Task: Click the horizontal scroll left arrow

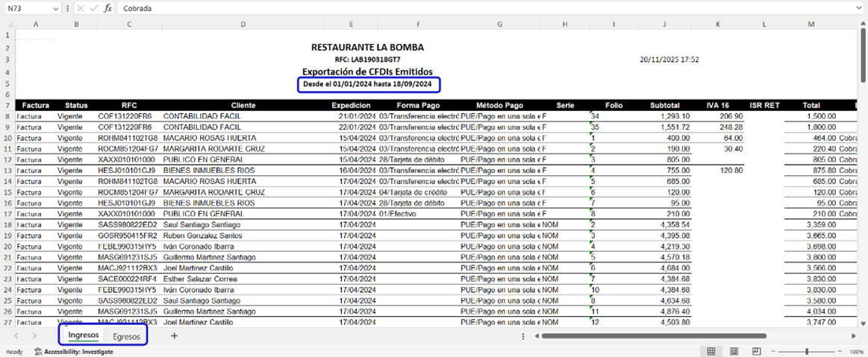Action: tap(536, 335)
